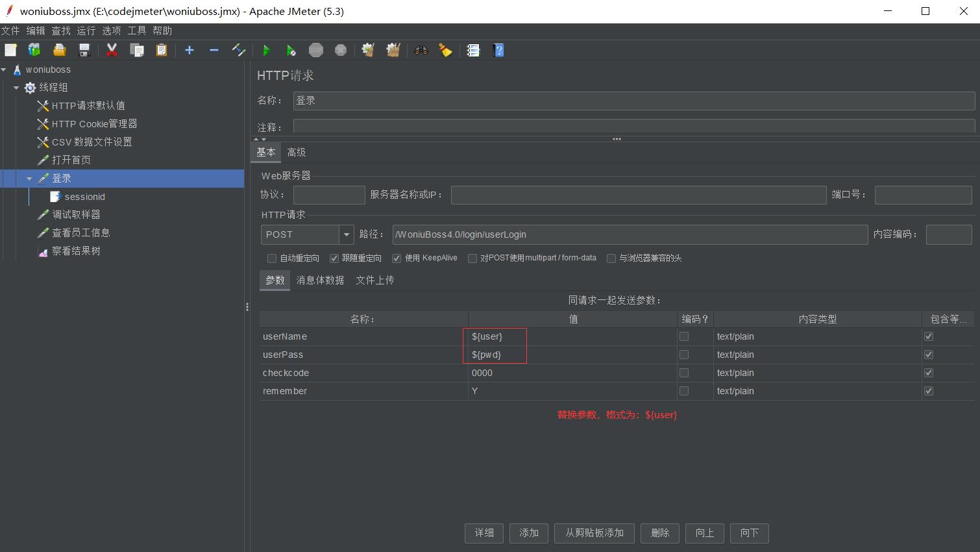Image resolution: width=980 pixels, height=552 pixels.
Task: Click the Clear all results icon
Action: pyautogui.click(x=393, y=50)
